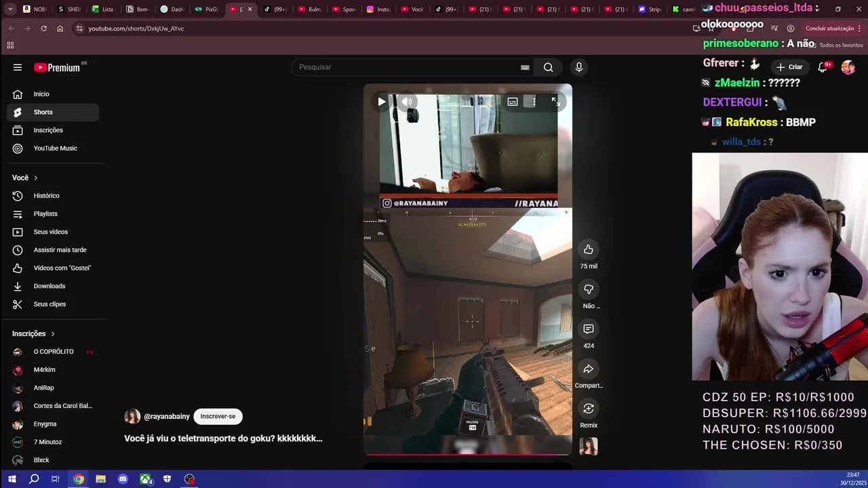Viewport: 868px width, 488px height.
Task: Open Histórico in the sidebar
Action: (53, 196)
